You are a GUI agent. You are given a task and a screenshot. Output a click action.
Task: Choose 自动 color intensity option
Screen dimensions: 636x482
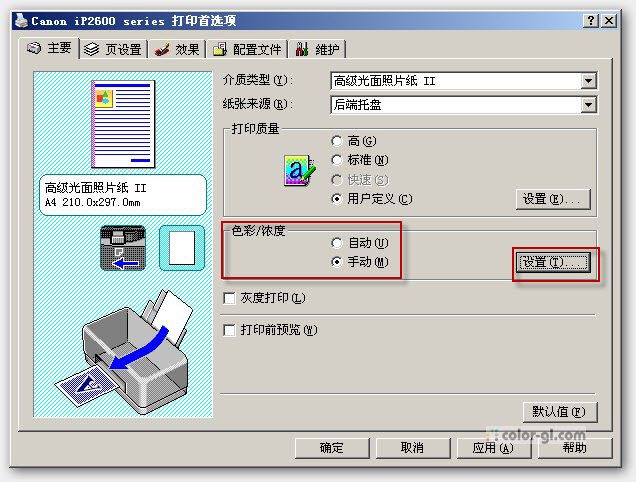[337, 243]
